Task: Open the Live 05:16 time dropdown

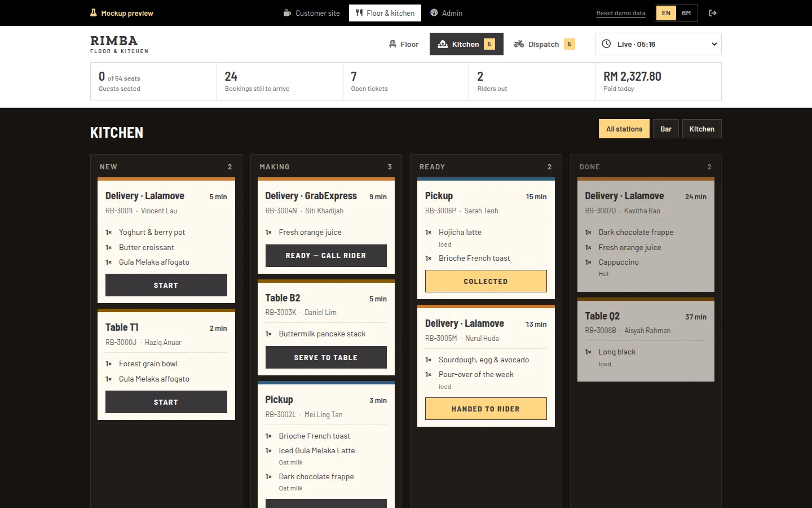Action: (658, 44)
